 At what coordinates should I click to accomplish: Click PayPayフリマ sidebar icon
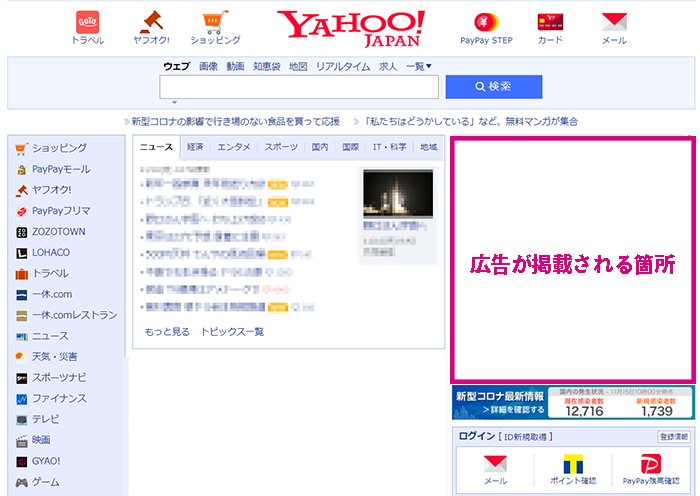21,211
